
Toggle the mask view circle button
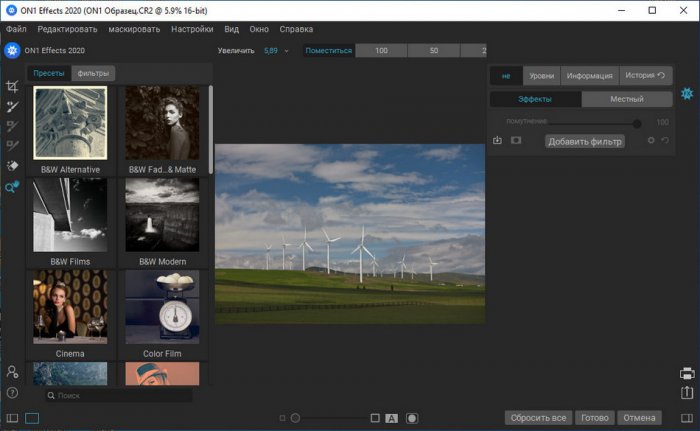tap(412, 418)
